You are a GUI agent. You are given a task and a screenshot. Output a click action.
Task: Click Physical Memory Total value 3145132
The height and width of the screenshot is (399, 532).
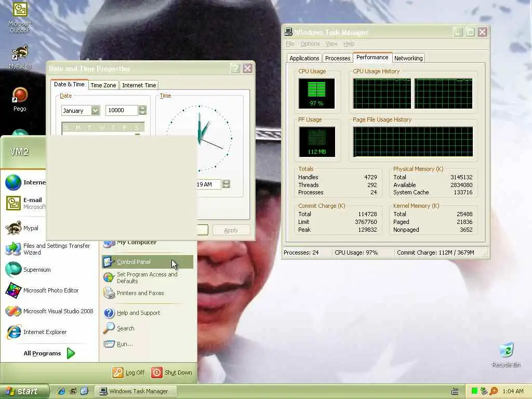(461, 177)
